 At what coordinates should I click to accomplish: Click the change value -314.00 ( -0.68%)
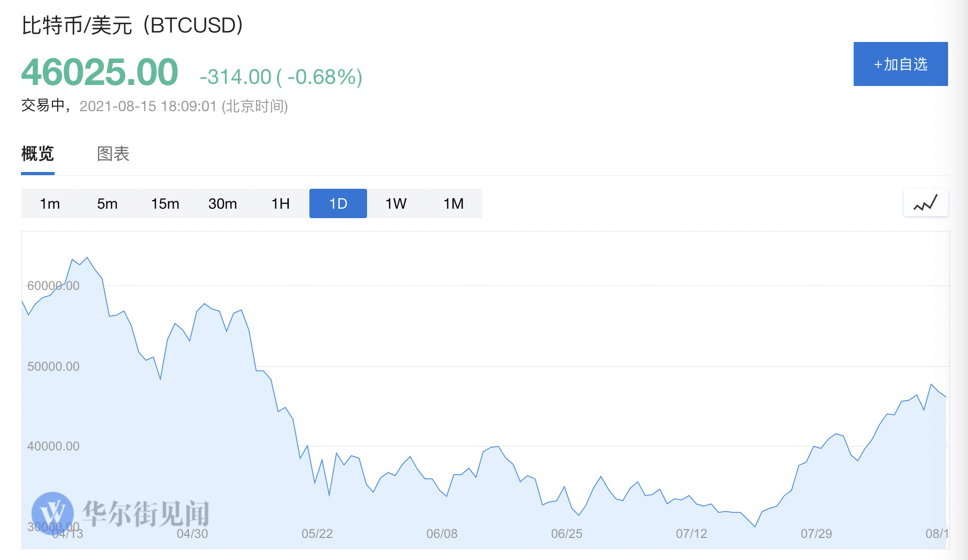(x=281, y=77)
